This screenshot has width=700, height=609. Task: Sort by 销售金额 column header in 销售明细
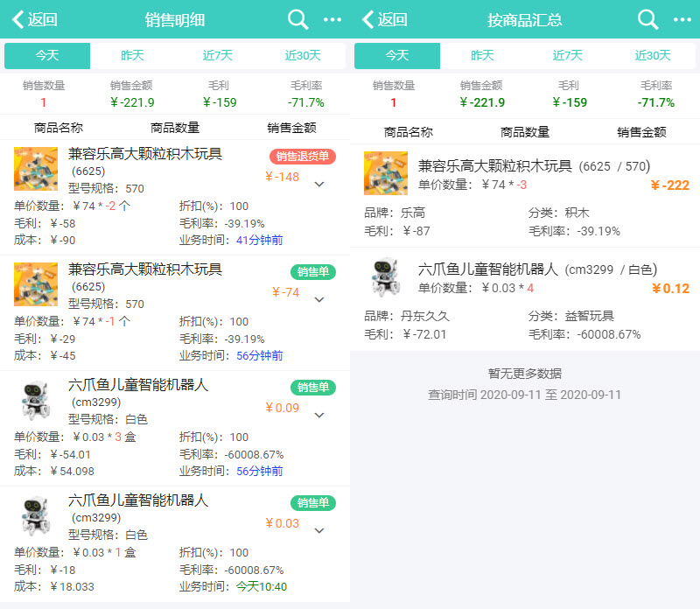[x=291, y=128]
